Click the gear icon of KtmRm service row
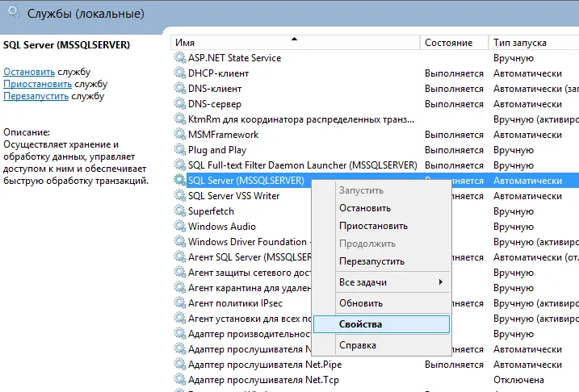Screen dimensions: 579x392 tap(180, 119)
